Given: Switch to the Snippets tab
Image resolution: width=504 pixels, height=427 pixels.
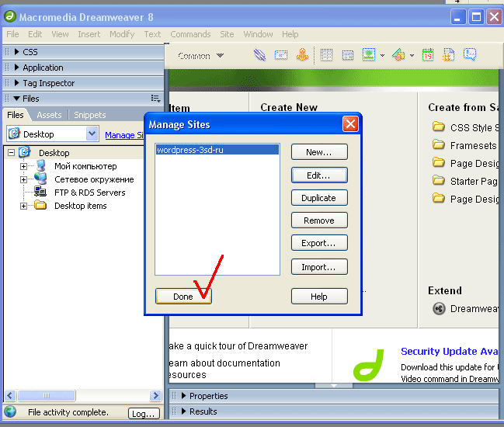Looking at the screenshot, I should (x=90, y=115).
